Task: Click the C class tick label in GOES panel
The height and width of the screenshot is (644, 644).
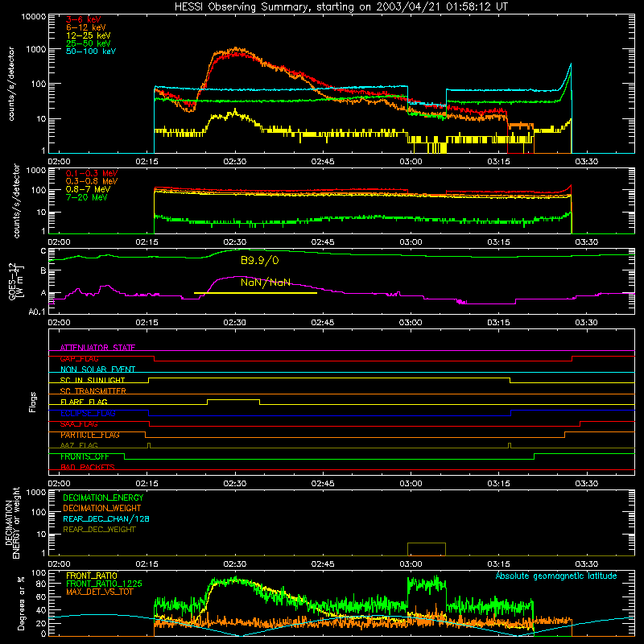Action: click(x=43, y=251)
